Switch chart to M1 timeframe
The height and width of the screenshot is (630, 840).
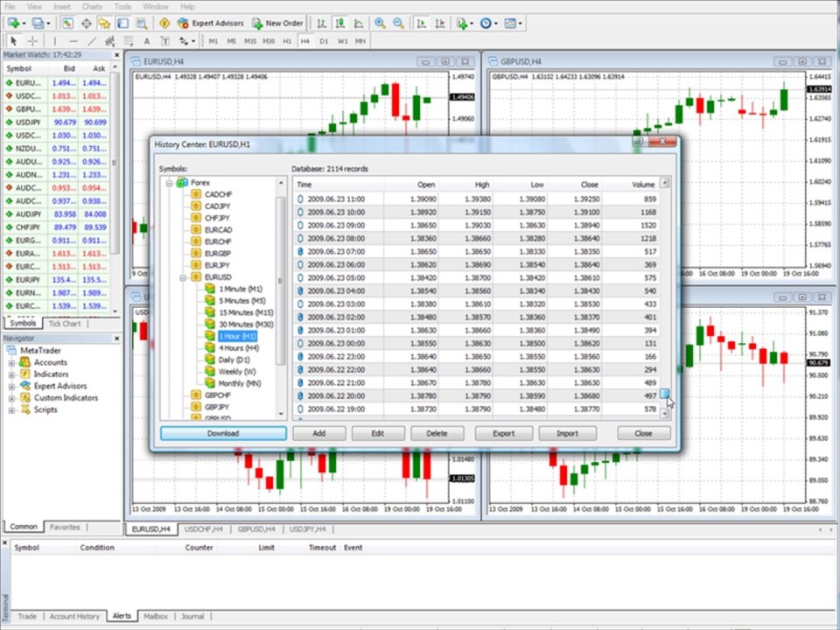coord(213,41)
